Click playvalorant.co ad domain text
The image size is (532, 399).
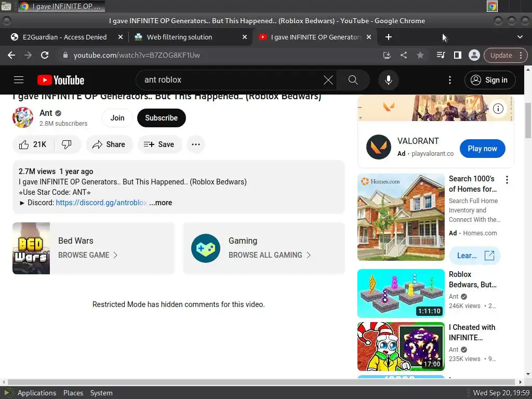433,154
